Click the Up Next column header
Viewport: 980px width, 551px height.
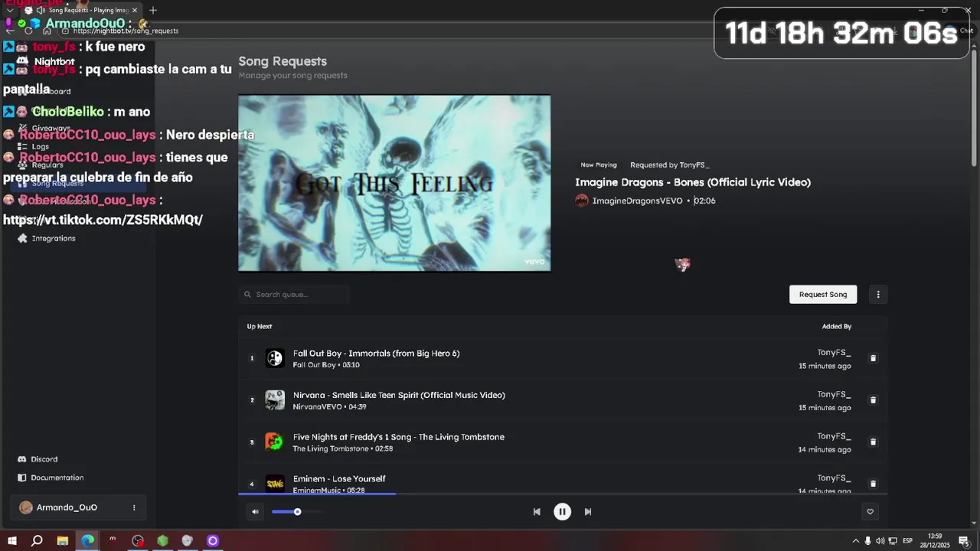[260, 326]
